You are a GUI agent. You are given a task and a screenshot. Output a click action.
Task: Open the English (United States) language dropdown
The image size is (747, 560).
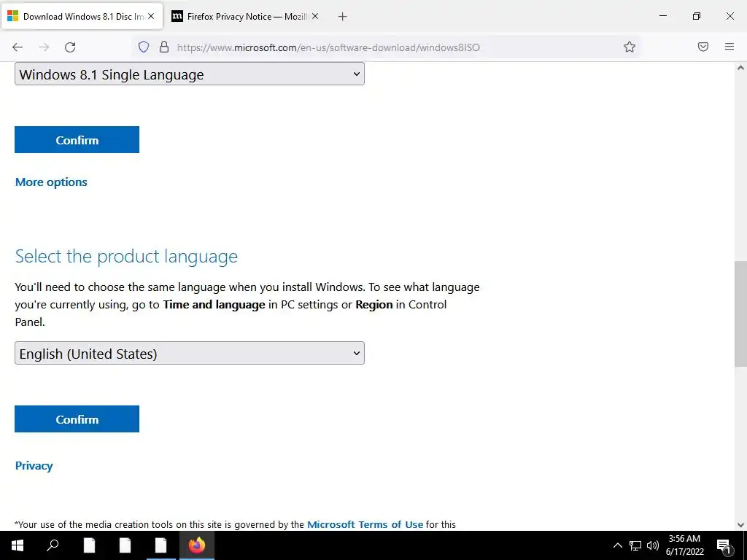[x=190, y=353]
